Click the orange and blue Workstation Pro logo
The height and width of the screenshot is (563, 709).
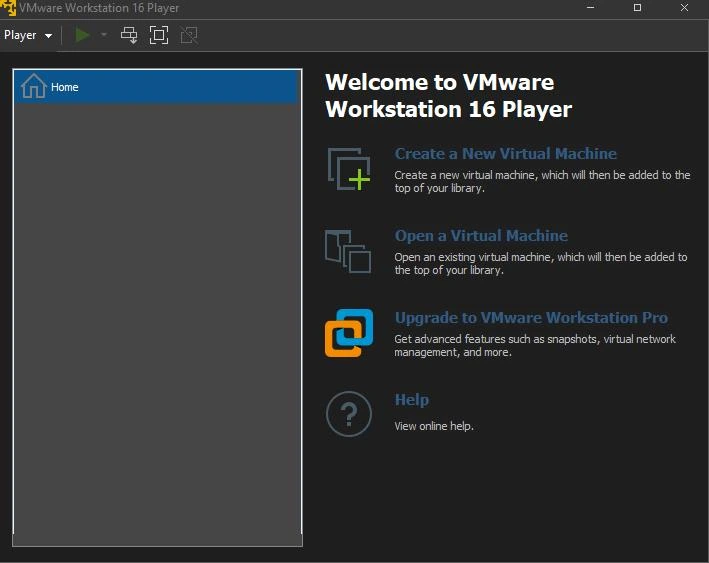(x=349, y=333)
